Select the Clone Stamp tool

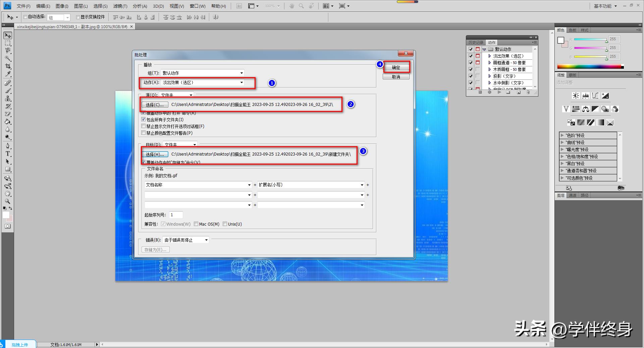pyautogui.click(x=8, y=98)
